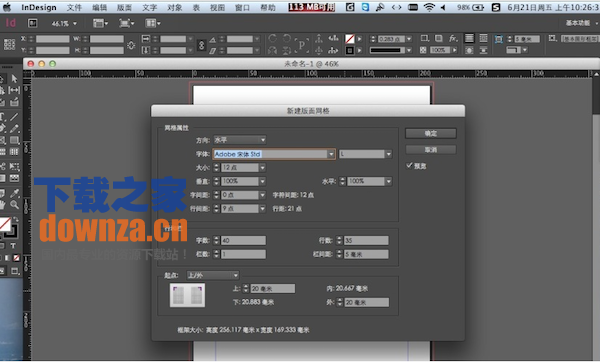Open the 对象 menu
The height and width of the screenshot is (362, 600).
coord(174,7)
